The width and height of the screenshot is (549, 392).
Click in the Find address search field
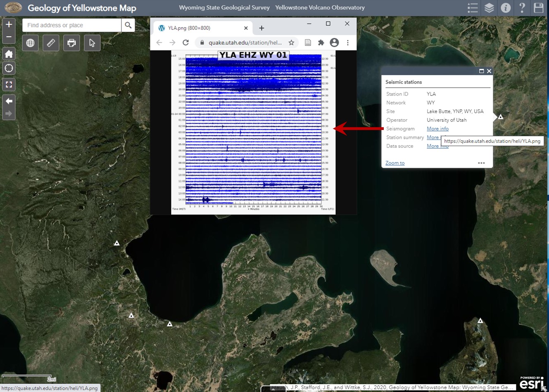point(72,25)
